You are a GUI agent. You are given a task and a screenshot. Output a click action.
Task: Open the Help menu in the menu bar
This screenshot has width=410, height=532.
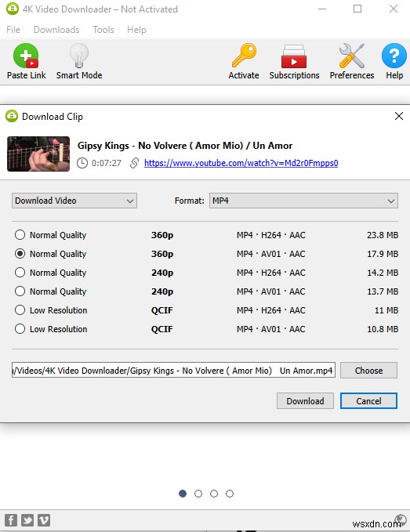[x=136, y=30]
